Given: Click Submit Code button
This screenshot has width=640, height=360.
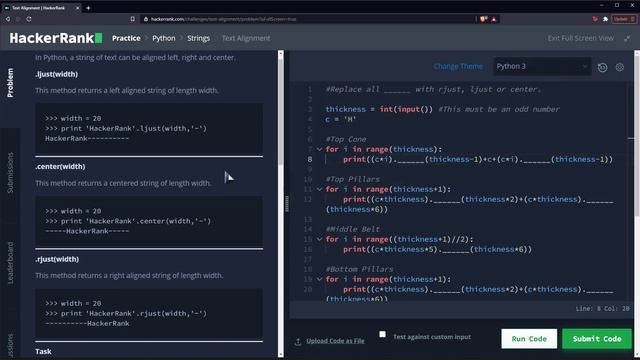Looking at the screenshot, I should (x=597, y=339).
